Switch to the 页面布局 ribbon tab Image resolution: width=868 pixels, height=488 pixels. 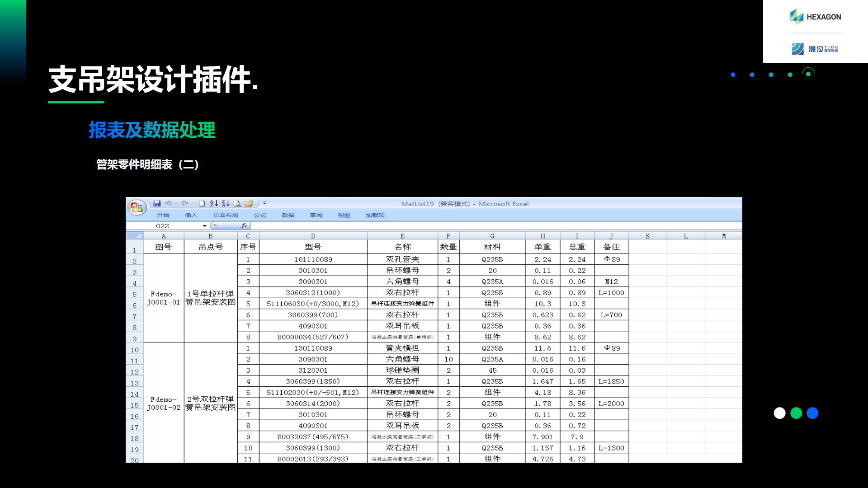[x=225, y=215]
